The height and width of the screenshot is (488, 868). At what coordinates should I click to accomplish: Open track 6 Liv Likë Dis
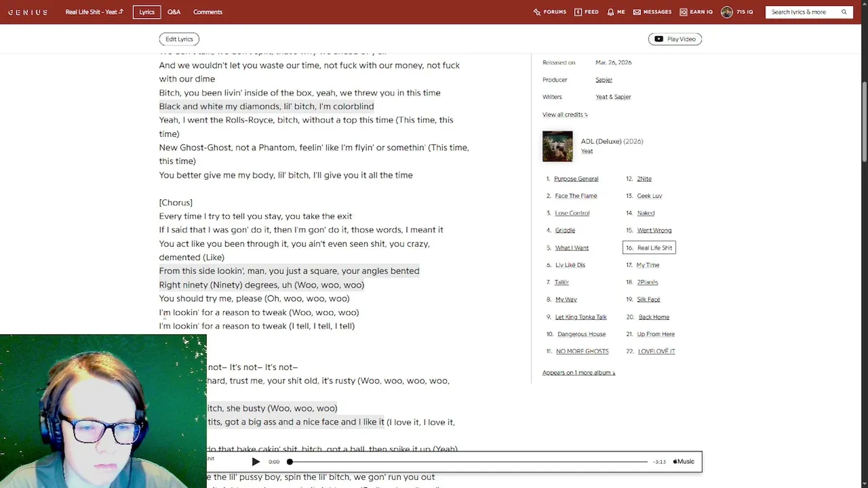(570, 265)
